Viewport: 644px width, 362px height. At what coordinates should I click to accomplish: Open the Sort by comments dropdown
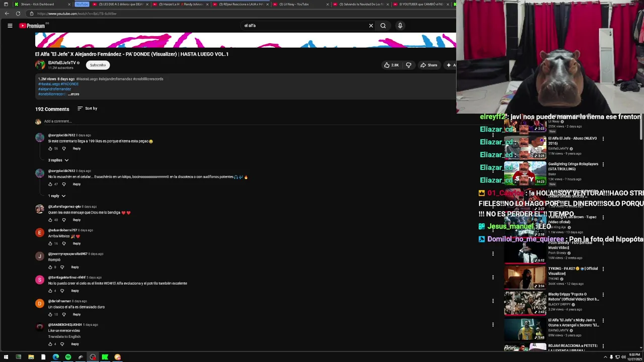pos(87,109)
